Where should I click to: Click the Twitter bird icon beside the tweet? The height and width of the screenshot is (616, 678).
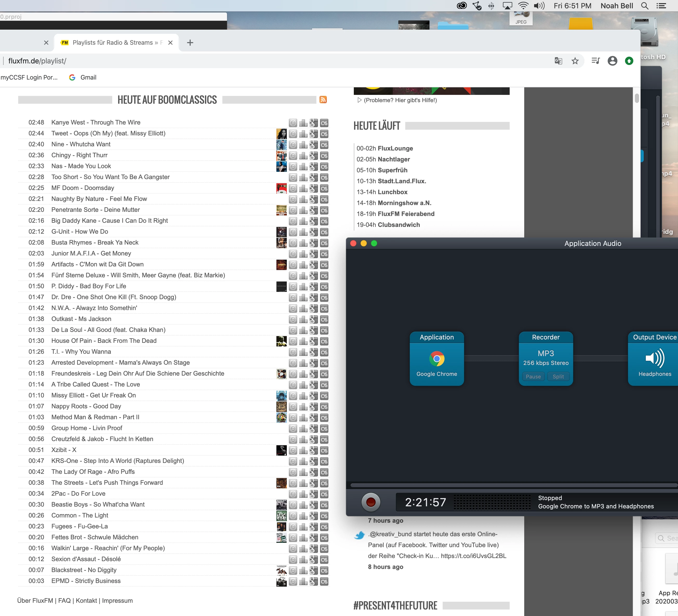click(359, 535)
